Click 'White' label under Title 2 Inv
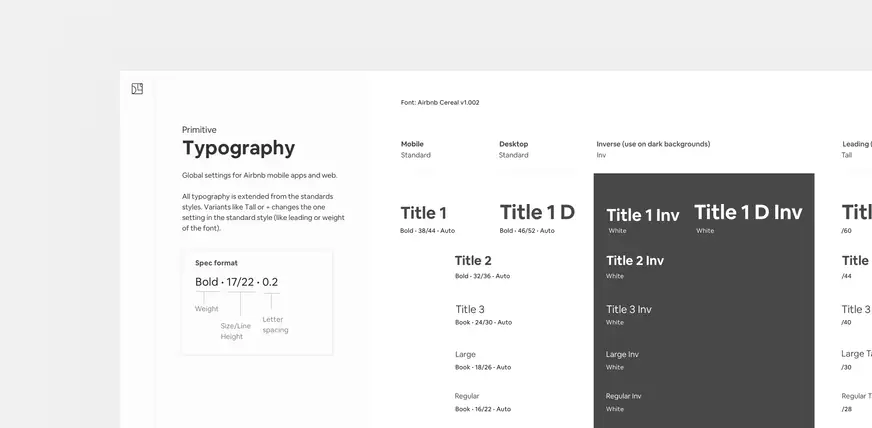The width and height of the screenshot is (872, 428). [x=615, y=276]
